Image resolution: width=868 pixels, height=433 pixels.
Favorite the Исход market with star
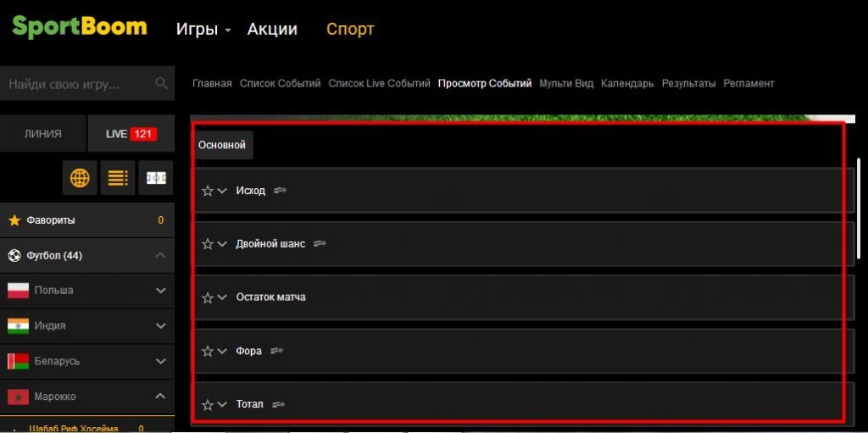tap(208, 191)
